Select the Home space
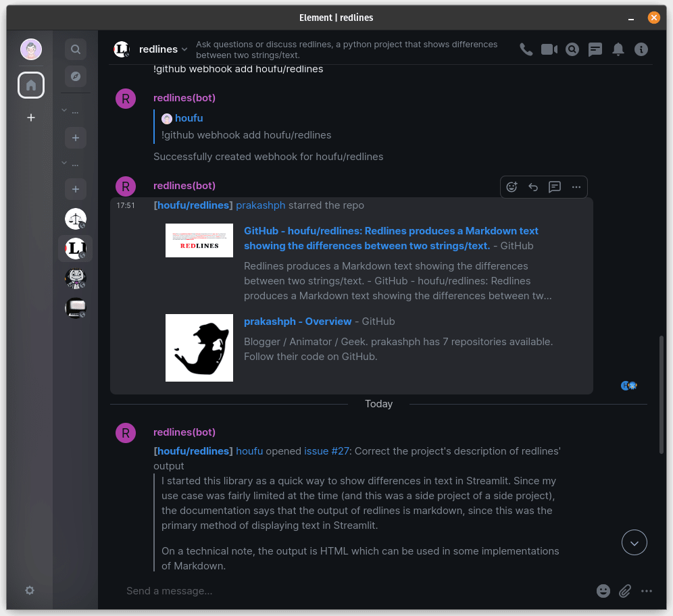The image size is (673, 616). pyautogui.click(x=31, y=85)
